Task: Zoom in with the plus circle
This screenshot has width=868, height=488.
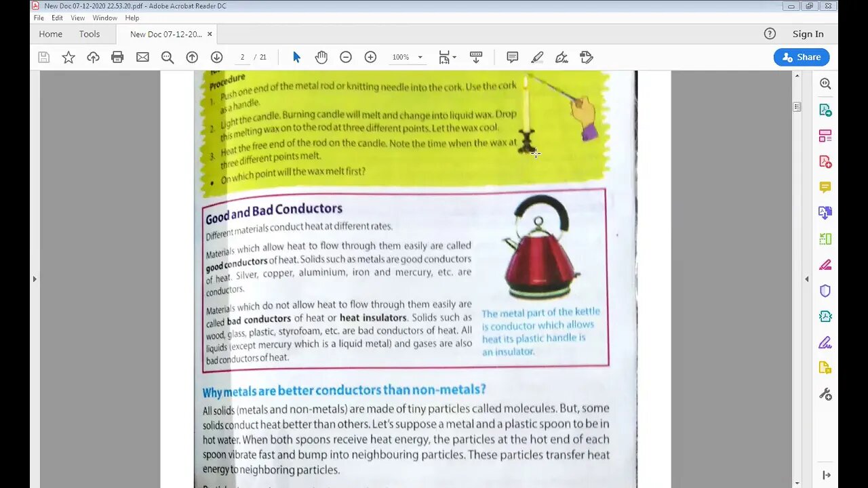Action: tap(370, 58)
